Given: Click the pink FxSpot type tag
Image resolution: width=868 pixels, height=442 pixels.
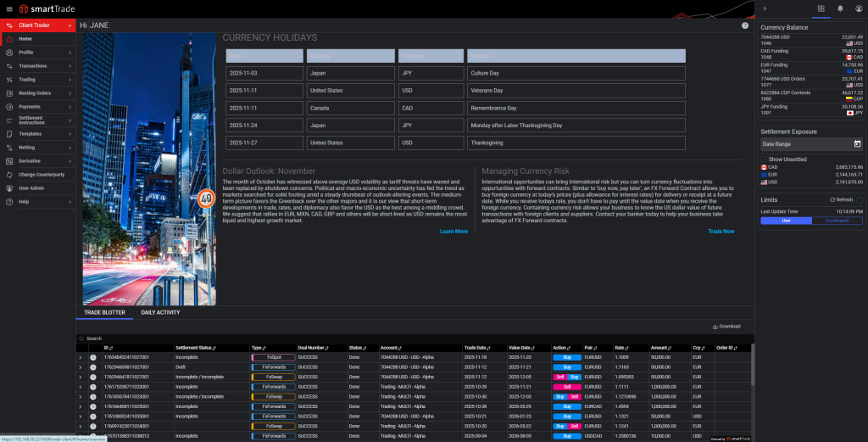Looking at the screenshot, I should pyautogui.click(x=273, y=357).
